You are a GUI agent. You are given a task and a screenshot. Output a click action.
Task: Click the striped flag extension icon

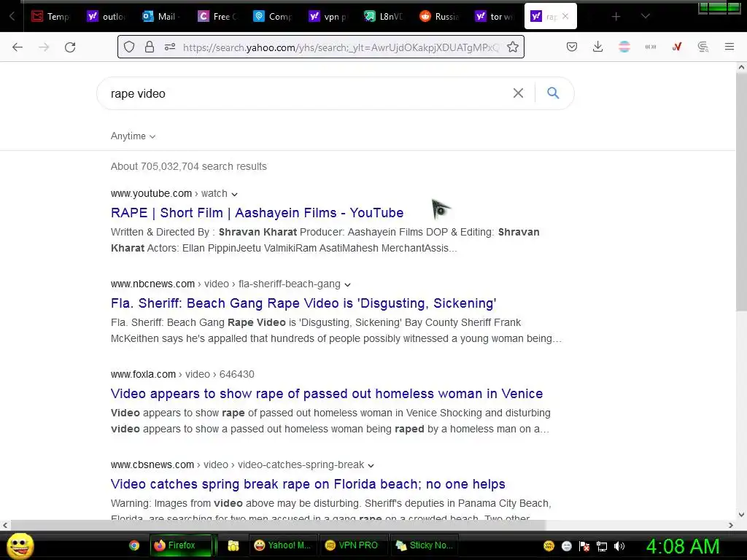(x=624, y=47)
